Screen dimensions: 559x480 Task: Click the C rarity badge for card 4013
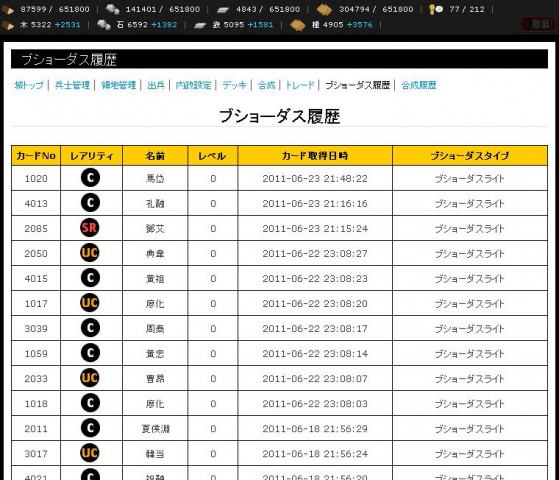[x=90, y=203]
